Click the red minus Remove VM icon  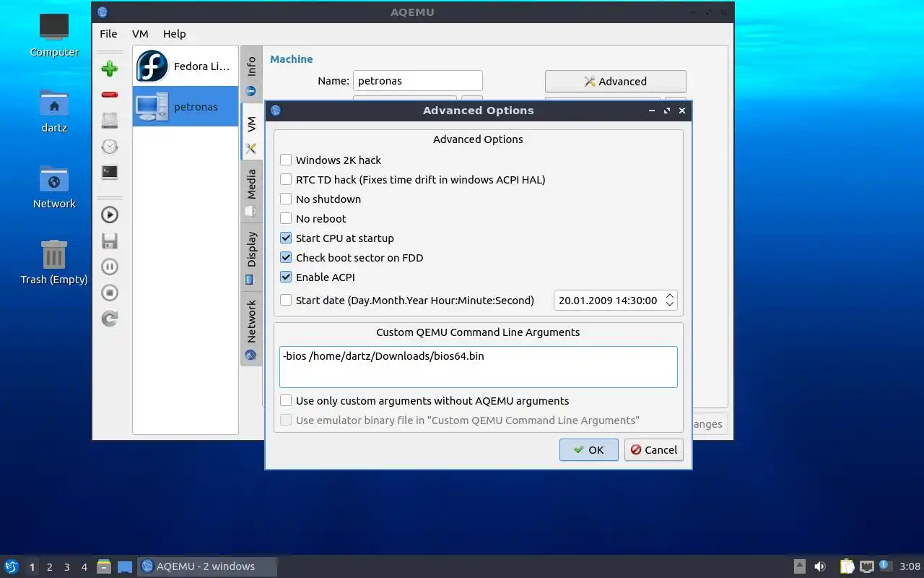(x=110, y=95)
